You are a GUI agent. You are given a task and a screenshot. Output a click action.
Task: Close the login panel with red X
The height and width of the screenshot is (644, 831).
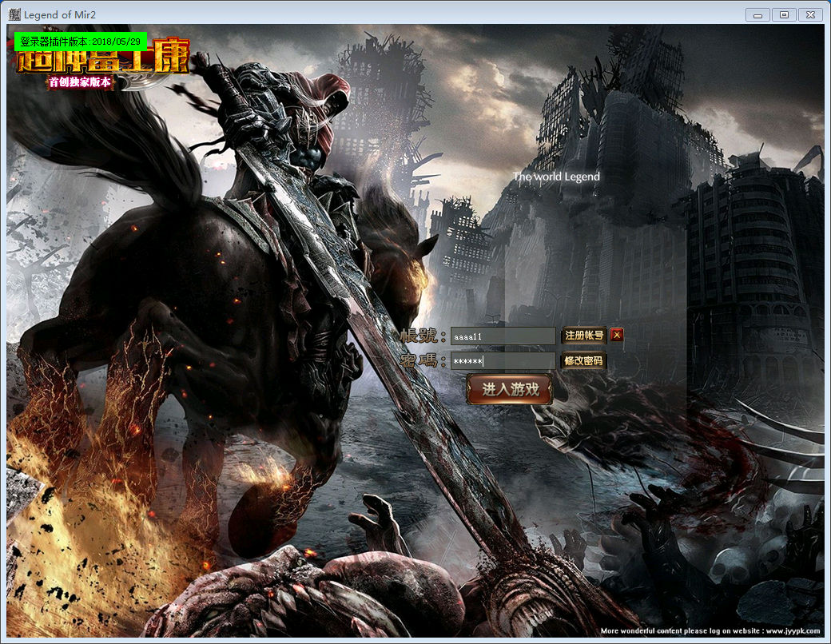coord(616,335)
